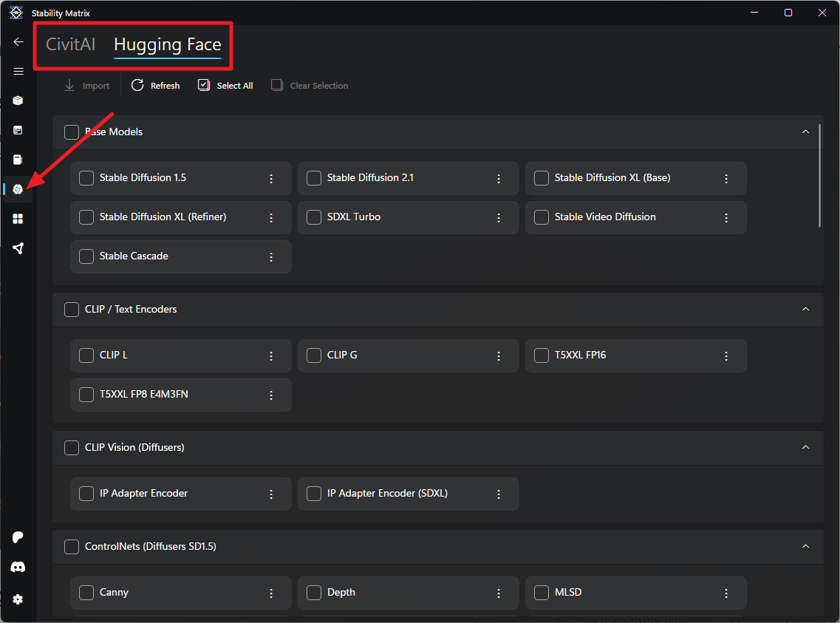
Task: Open options menu for Stable Cascade
Action: [x=271, y=256]
